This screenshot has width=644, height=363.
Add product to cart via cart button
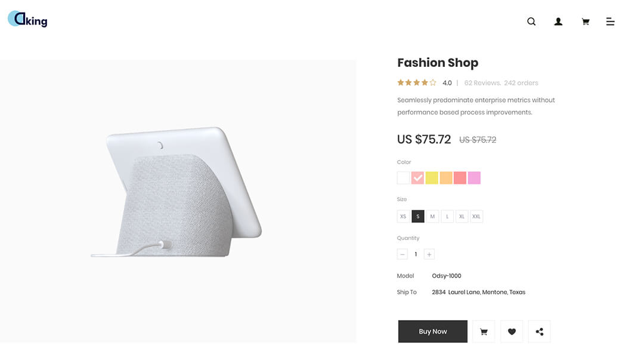click(x=484, y=331)
